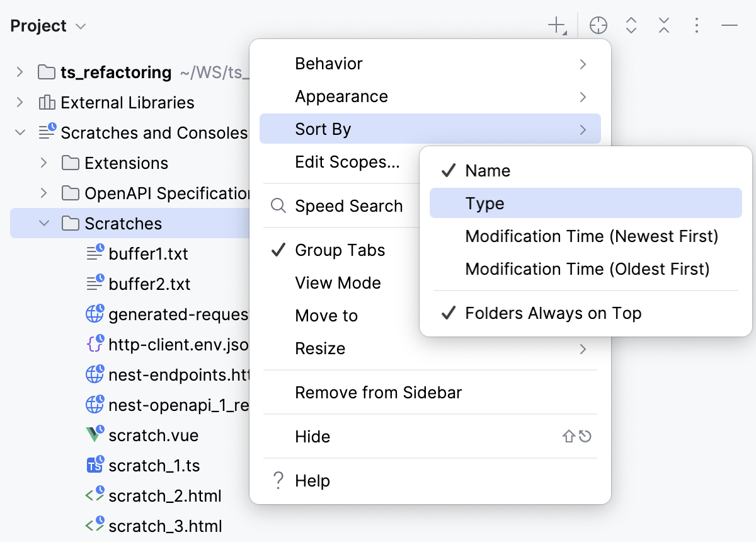Collapse the Scratches and Consoles node
The width and height of the screenshot is (756, 542).
click(20, 133)
